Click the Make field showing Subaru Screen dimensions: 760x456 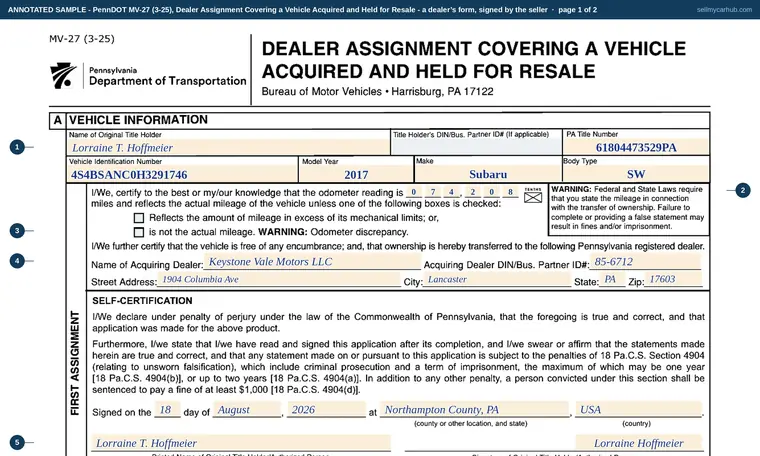pyautogui.click(x=488, y=174)
